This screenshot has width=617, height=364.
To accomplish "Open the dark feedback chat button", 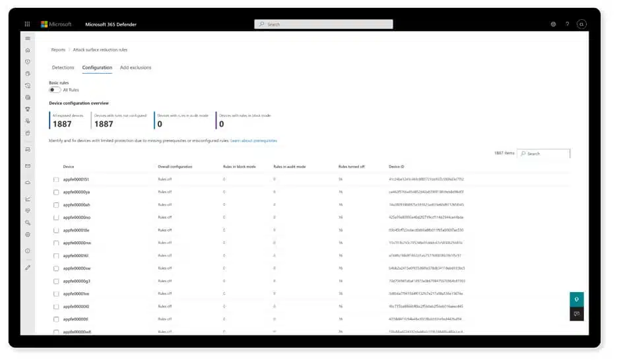I will click(577, 314).
